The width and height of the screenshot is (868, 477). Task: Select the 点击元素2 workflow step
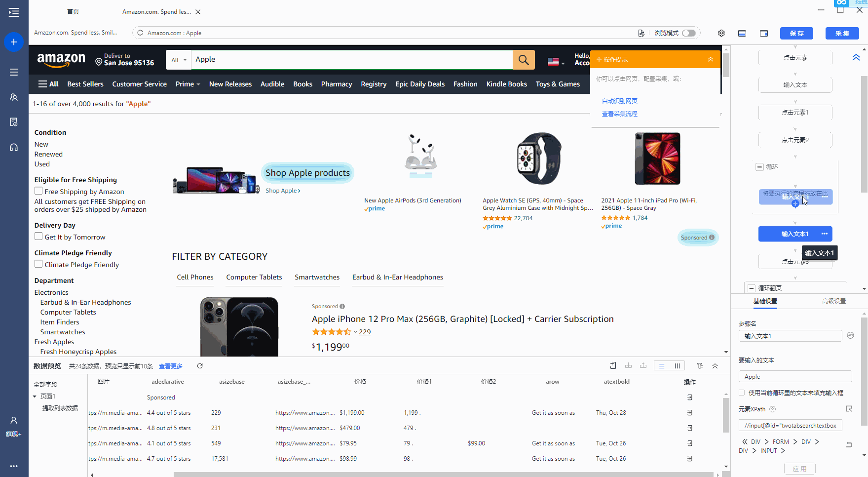click(x=795, y=140)
